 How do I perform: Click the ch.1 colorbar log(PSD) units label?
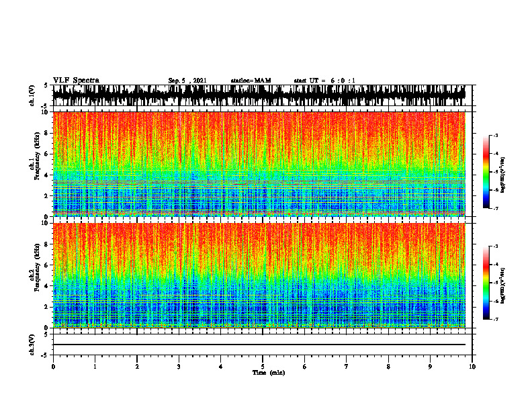point(503,175)
